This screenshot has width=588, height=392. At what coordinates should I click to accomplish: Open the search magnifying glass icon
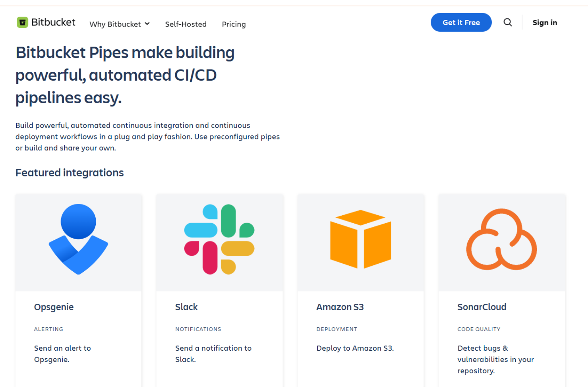(x=507, y=22)
